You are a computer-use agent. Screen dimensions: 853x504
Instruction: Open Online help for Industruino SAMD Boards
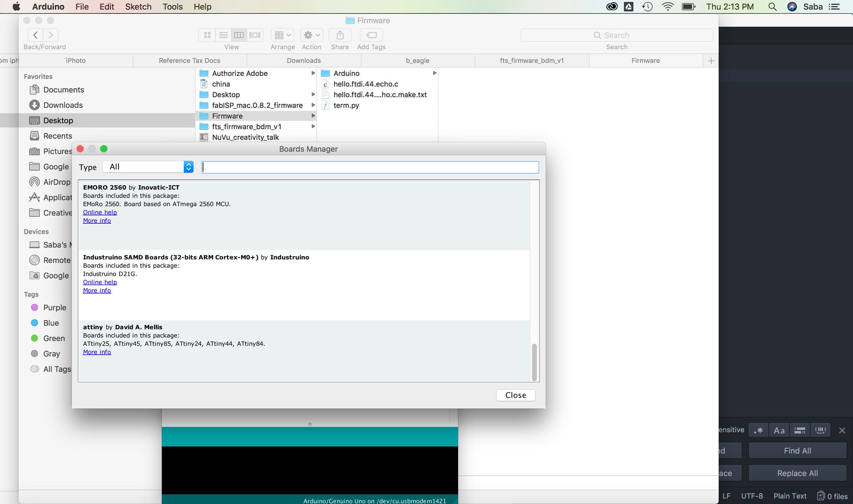click(x=100, y=282)
